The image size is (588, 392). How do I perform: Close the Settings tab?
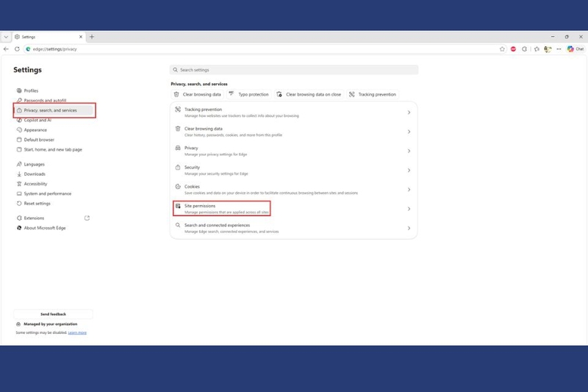point(81,37)
